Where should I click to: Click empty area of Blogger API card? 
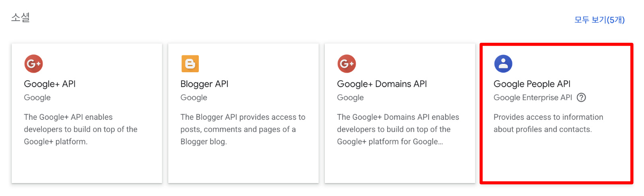click(243, 165)
